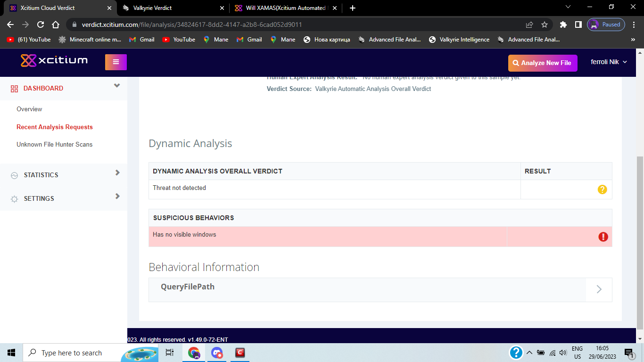Go back in browser history
This screenshot has height=362, width=644.
click(x=10, y=25)
